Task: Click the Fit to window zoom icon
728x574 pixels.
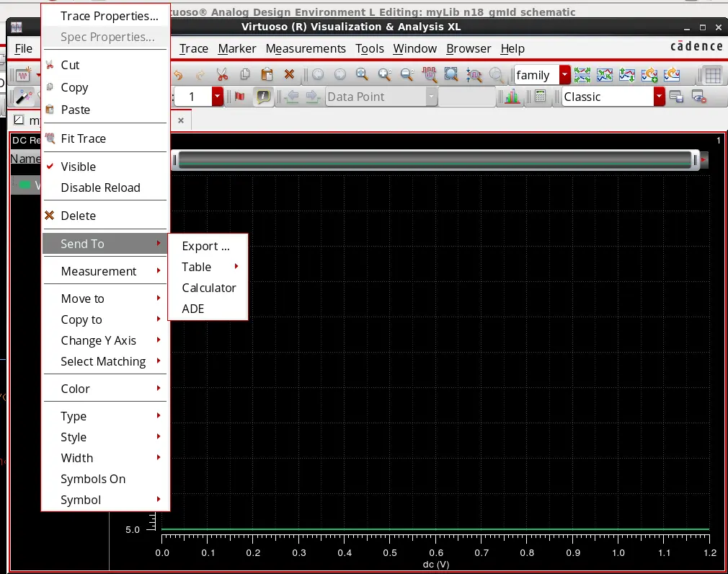Action: [451, 74]
